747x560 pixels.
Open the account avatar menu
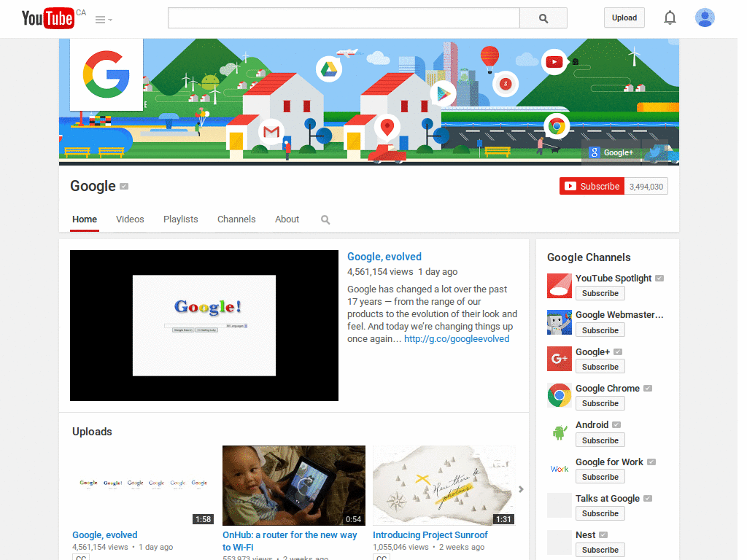click(705, 17)
